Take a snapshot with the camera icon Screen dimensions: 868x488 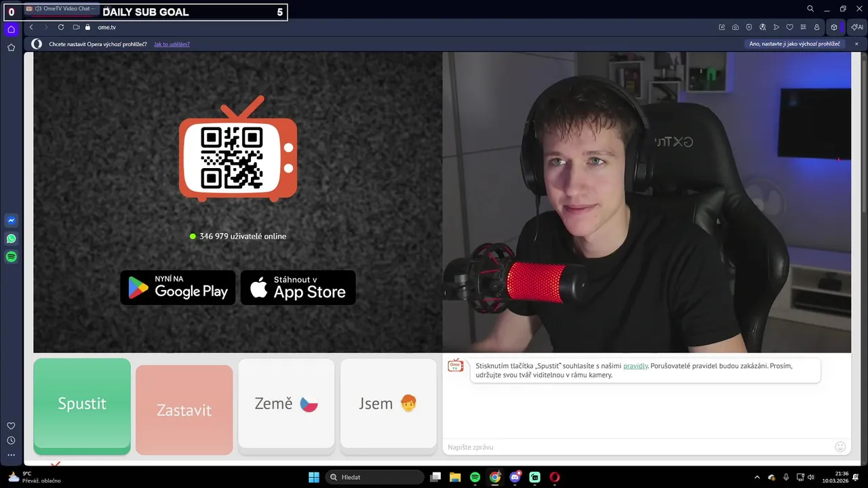click(736, 27)
